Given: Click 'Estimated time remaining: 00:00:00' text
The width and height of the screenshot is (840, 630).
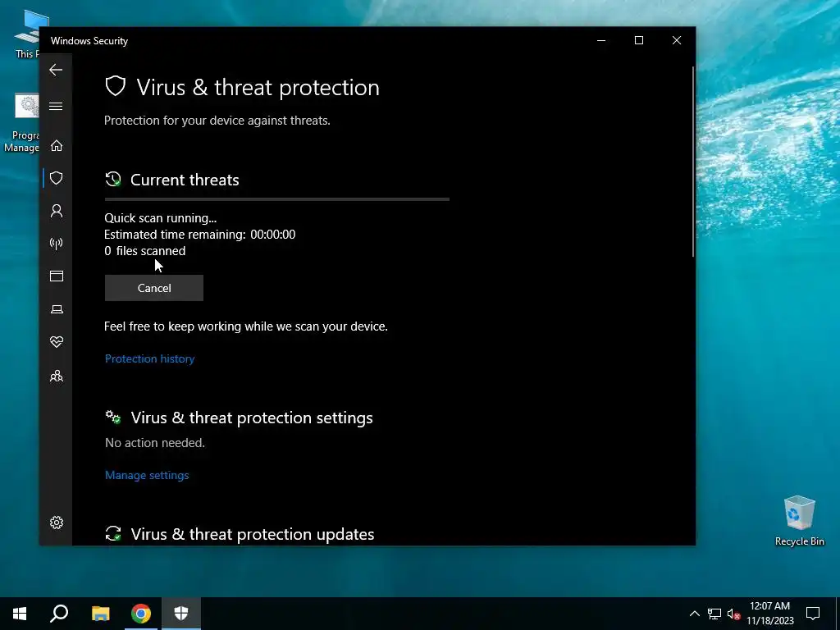Looking at the screenshot, I should click(x=200, y=235).
